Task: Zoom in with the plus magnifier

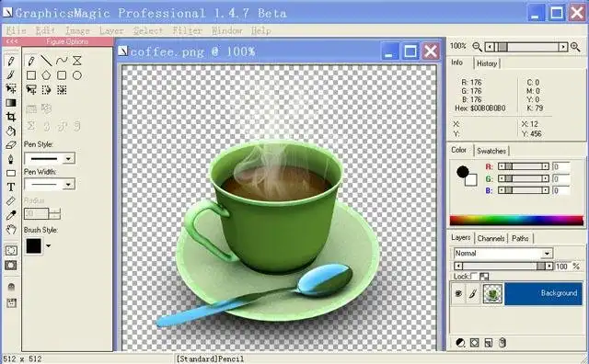Action: click(575, 47)
